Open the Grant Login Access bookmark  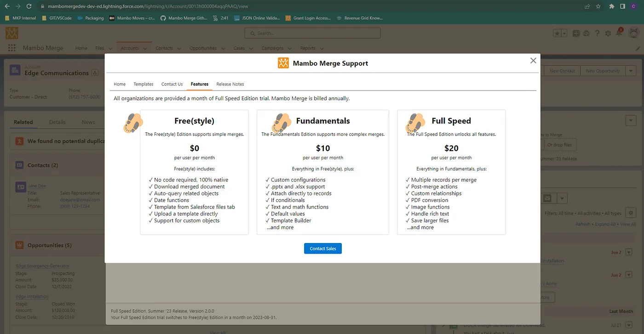pyautogui.click(x=308, y=18)
